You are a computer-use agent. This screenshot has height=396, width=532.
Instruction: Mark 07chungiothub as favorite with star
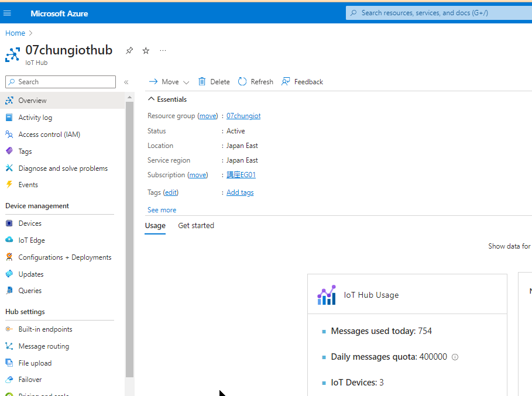tap(146, 50)
